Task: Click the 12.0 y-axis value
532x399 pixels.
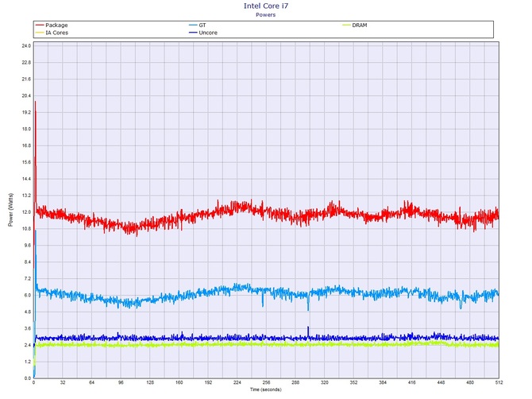Action: pyautogui.click(x=26, y=212)
